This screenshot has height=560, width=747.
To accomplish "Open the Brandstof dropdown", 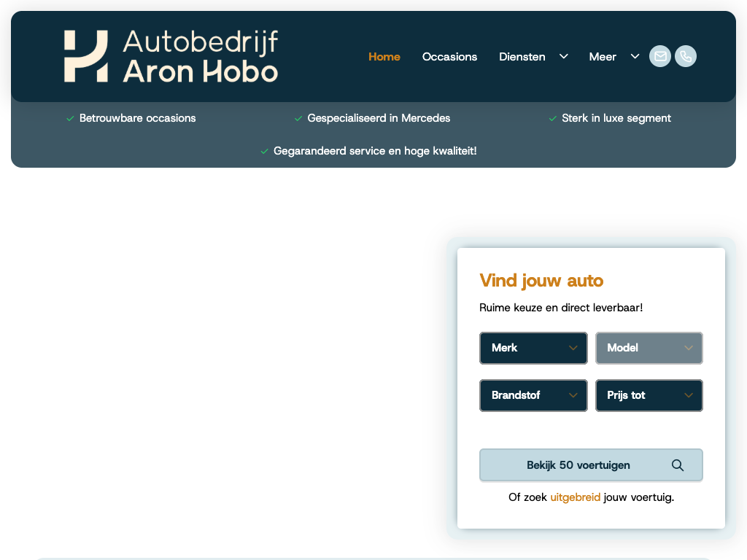I will [x=533, y=395].
